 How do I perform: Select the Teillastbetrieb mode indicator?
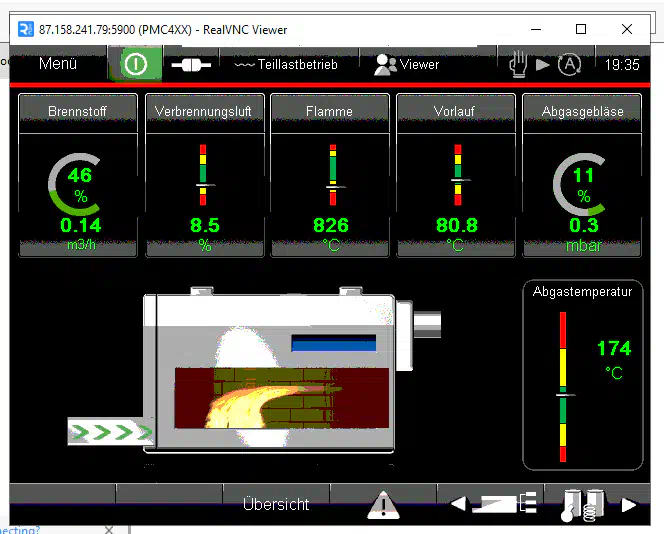coord(286,65)
